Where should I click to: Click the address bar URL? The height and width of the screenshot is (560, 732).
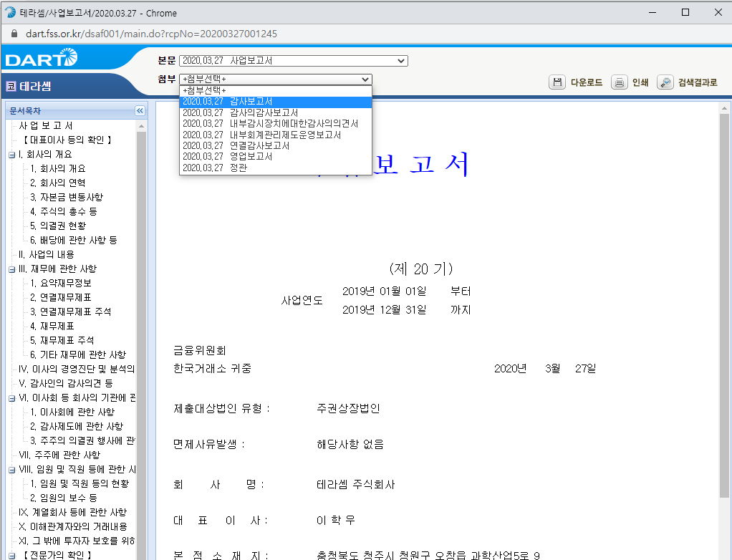[x=151, y=34]
